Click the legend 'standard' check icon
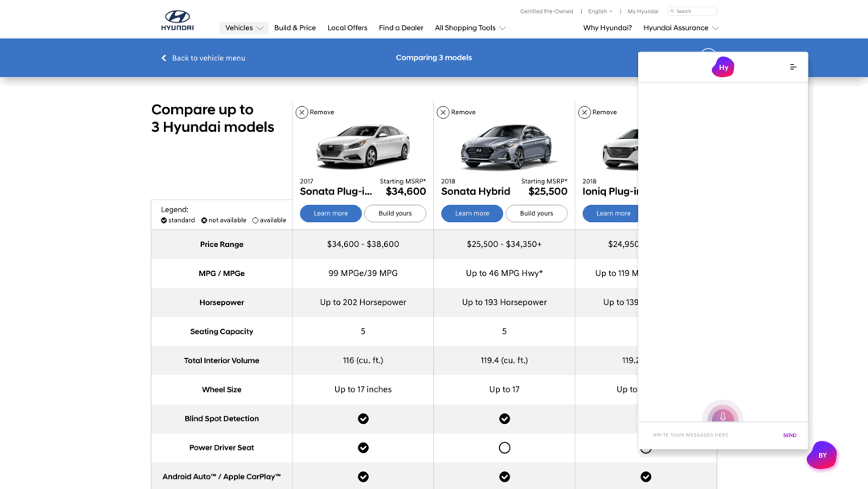 [164, 220]
